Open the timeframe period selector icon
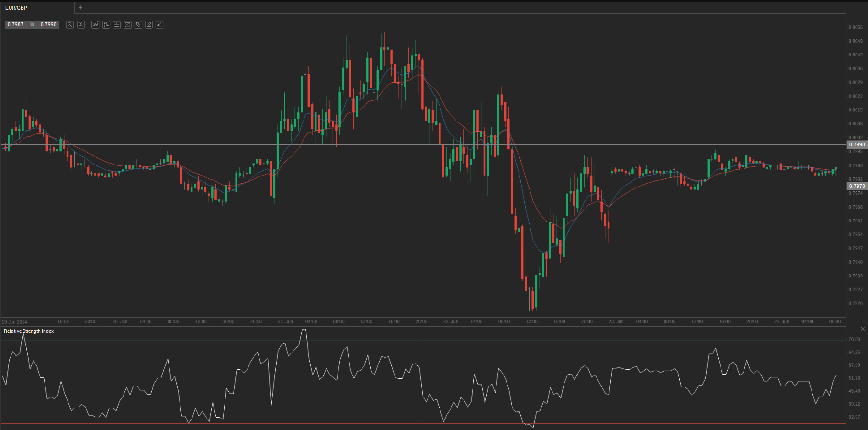This screenshot has height=430, width=868. click(x=95, y=25)
